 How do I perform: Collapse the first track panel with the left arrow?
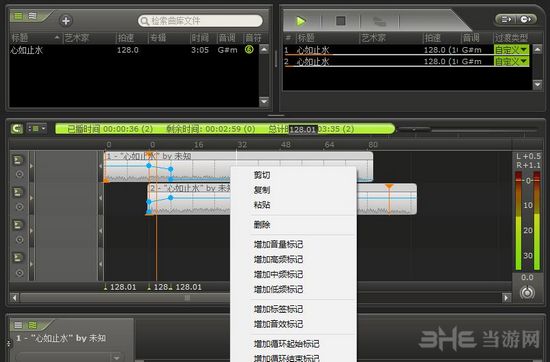(x=100, y=166)
